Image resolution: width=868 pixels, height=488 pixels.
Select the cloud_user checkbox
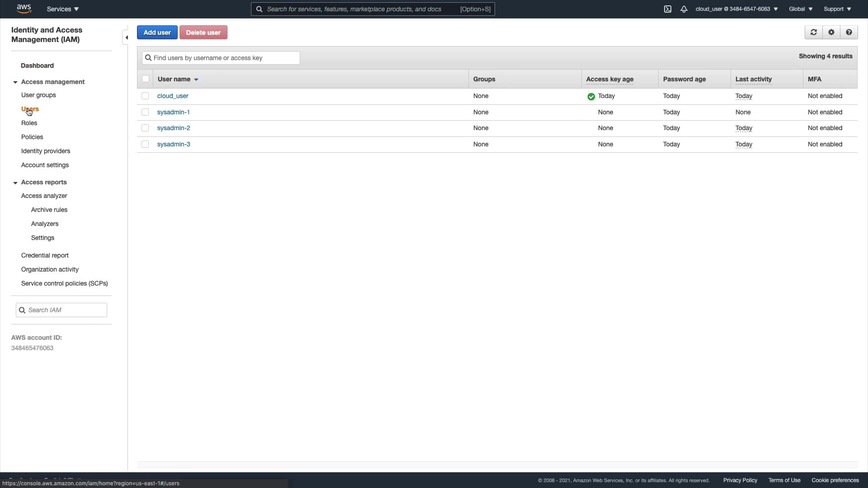pos(145,96)
